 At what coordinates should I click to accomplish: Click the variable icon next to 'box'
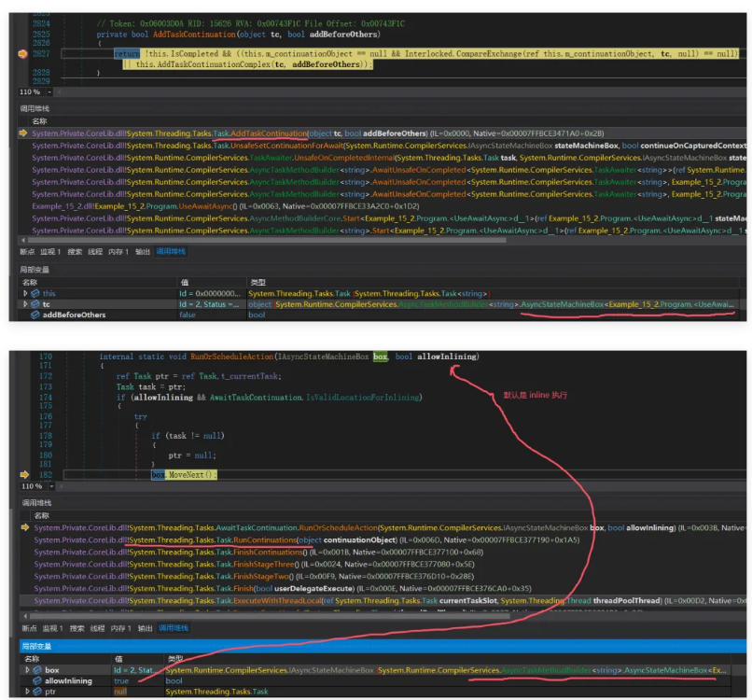37,670
